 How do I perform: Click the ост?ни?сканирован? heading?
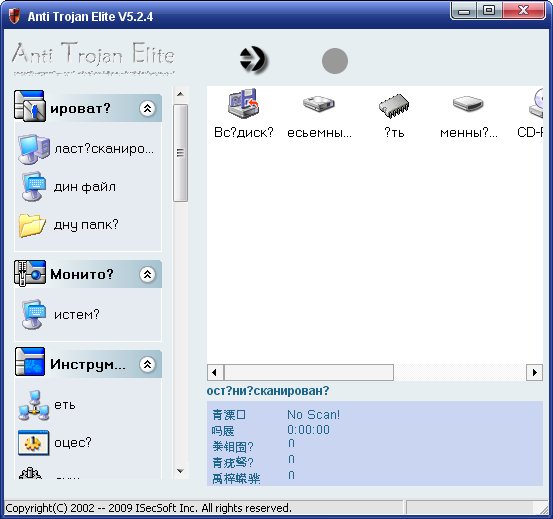coord(268,391)
